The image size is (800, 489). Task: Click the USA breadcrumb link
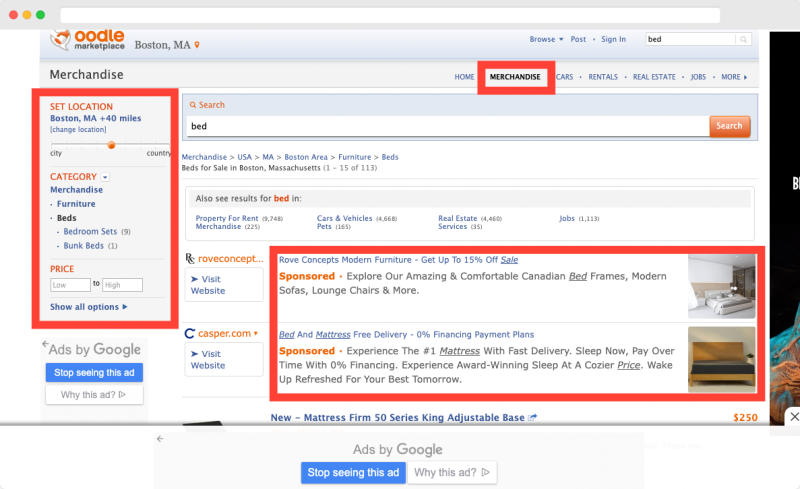click(244, 157)
